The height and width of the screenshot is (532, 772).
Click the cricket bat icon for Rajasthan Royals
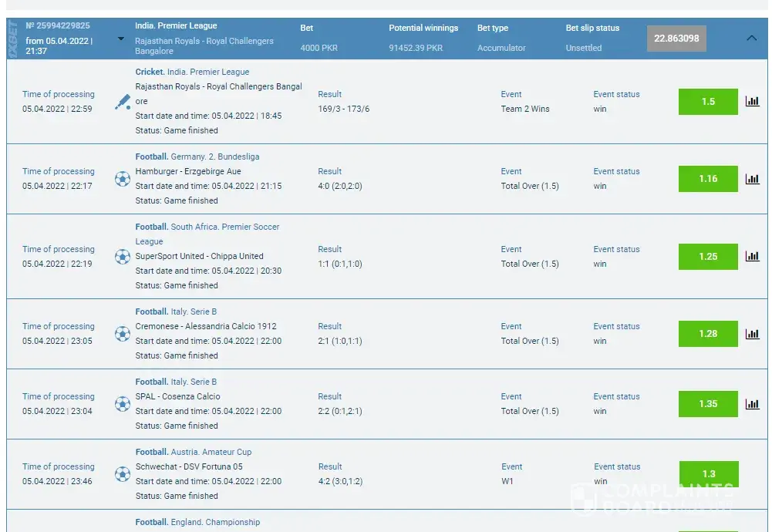point(123,102)
